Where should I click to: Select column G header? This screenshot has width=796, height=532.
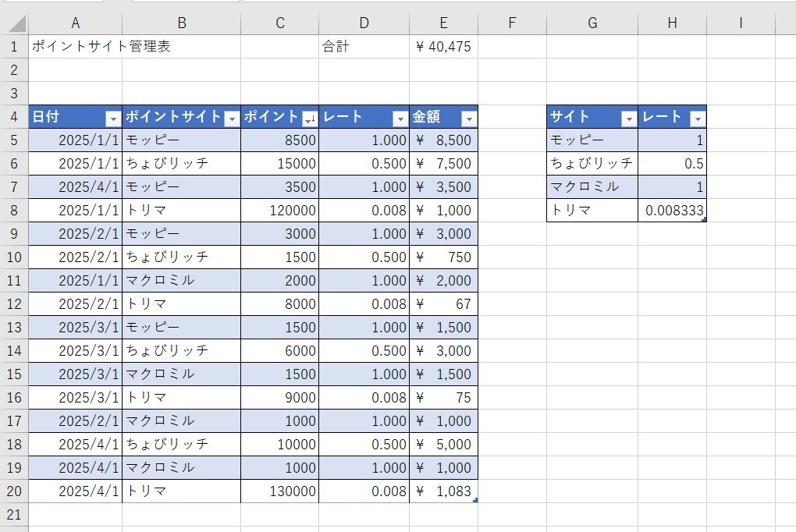pos(592,23)
